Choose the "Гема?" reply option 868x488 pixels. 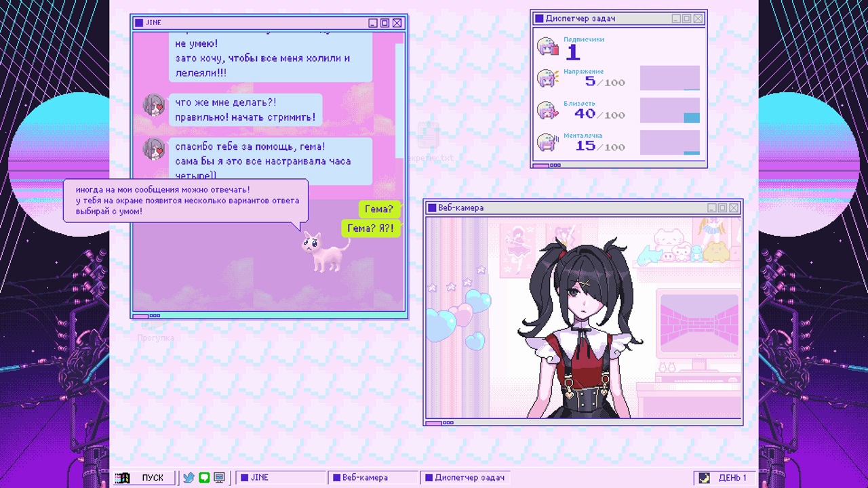(x=378, y=209)
